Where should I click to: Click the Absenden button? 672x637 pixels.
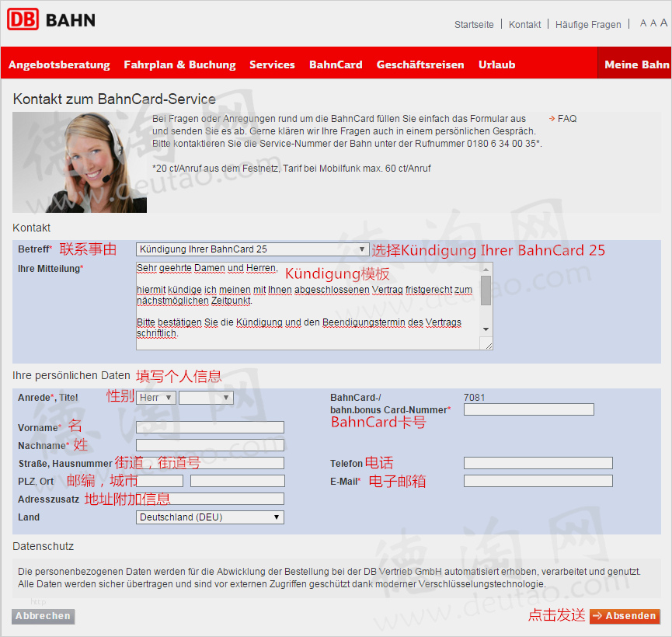coord(625,616)
